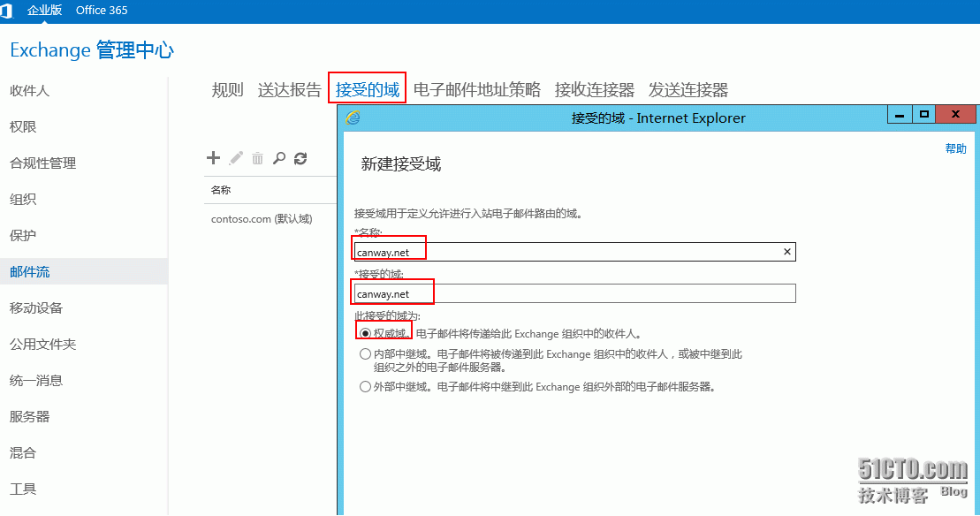Switch to the 发送连接器 tab
This screenshot has height=516, width=980.
click(x=688, y=90)
